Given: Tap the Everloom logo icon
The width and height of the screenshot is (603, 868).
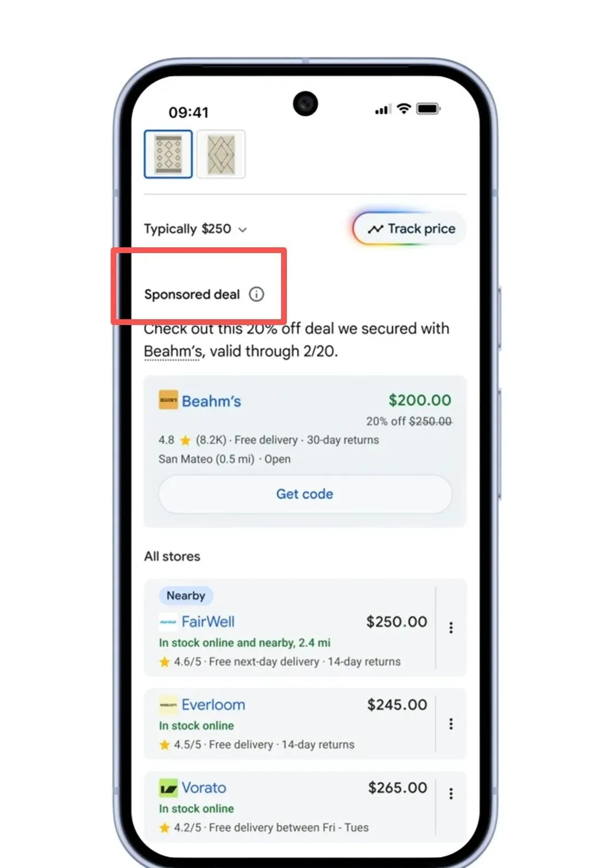Looking at the screenshot, I should (168, 705).
